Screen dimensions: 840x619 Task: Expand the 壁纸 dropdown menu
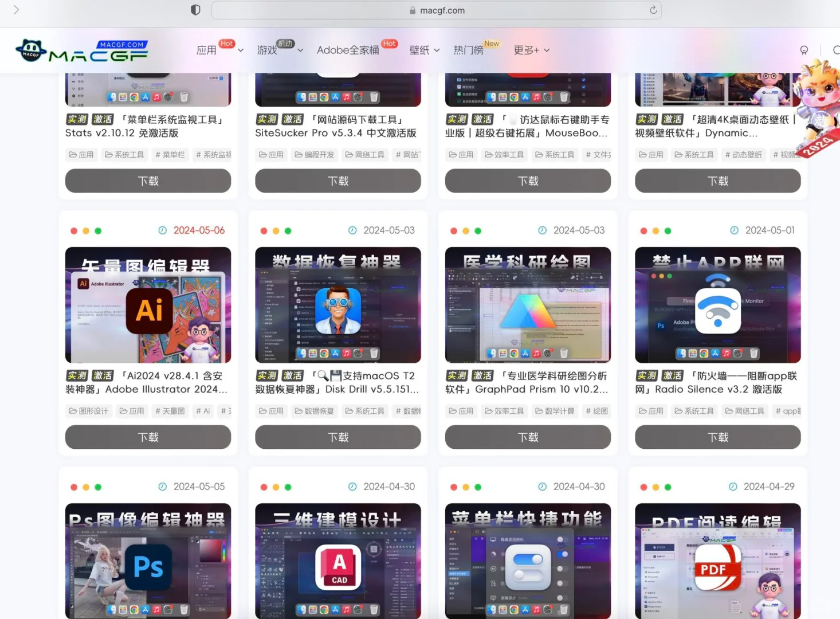(x=424, y=50)
